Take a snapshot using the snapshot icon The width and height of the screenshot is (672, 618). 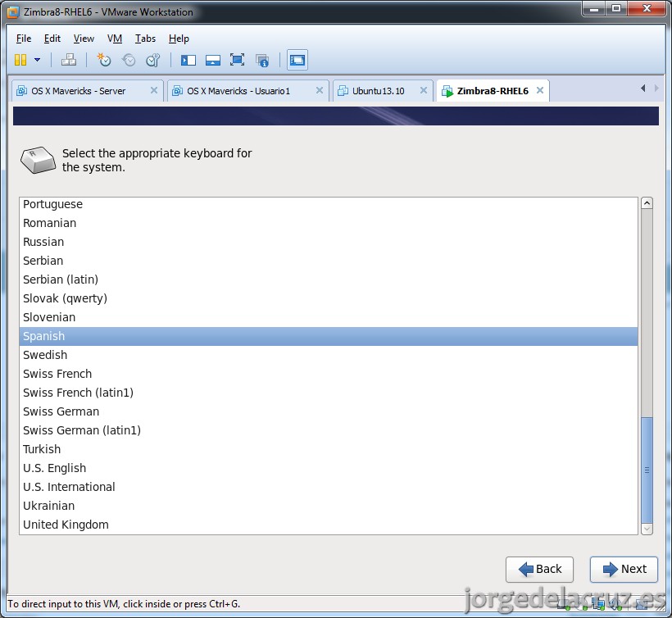pos(104,60)
